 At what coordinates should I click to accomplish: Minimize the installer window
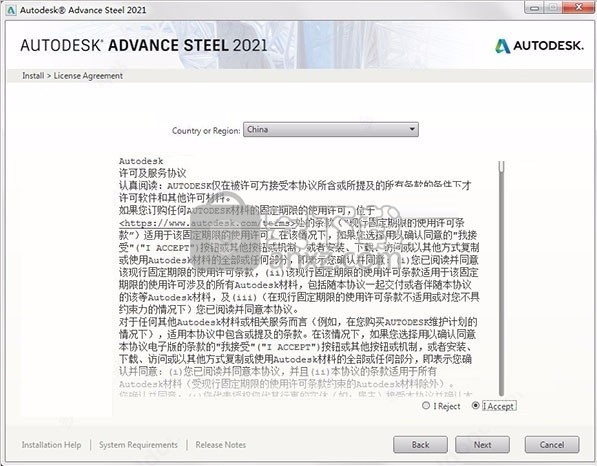point(534,8)
